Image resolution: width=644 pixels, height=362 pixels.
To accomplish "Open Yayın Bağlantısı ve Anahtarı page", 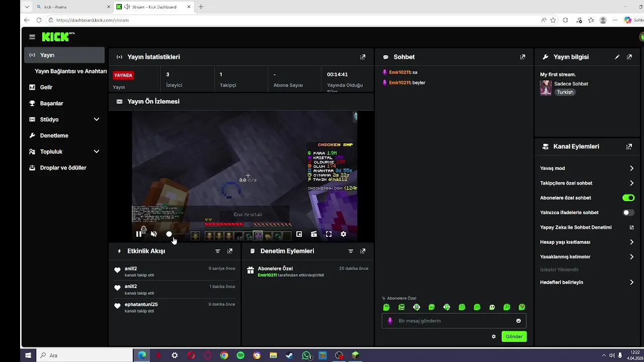I will tap(70, 71).
